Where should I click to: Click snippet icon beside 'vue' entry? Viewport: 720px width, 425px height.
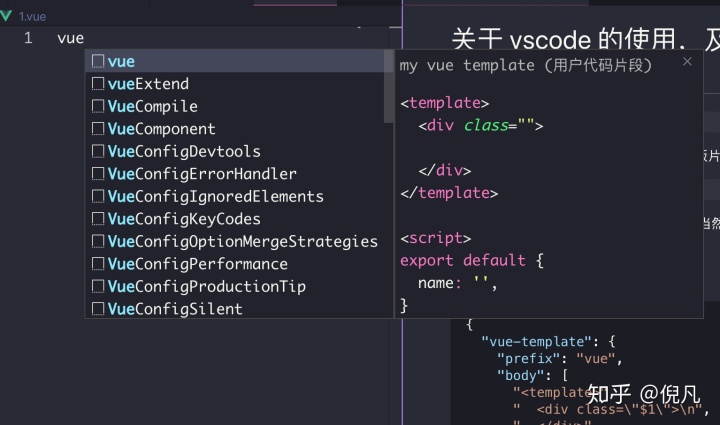(98, 61)
